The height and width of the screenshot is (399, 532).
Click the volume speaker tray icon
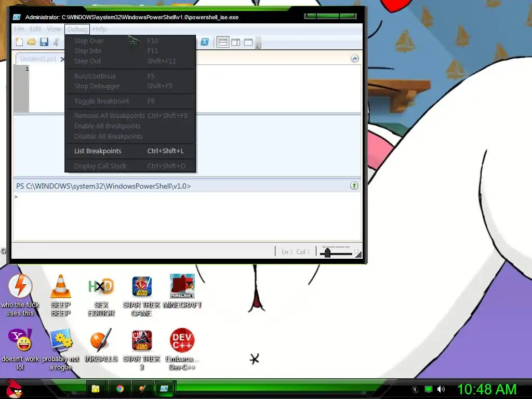441,390
